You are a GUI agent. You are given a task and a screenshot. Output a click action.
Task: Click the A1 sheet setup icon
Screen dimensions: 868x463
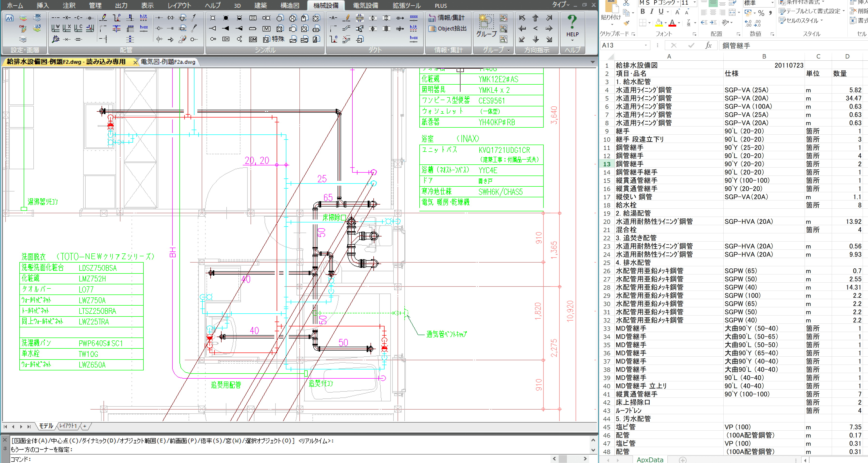9,18
